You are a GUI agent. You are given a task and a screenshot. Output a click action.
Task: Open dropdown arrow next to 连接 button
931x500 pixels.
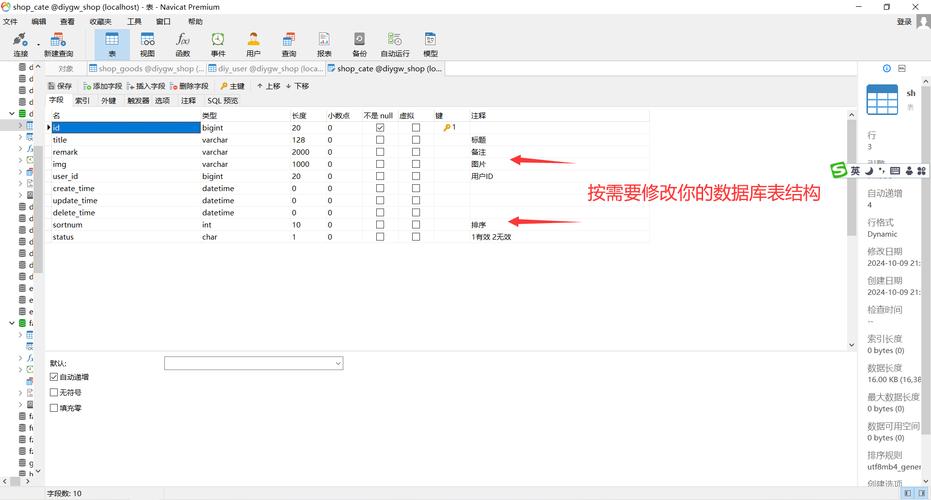click(x=39, y=44)
